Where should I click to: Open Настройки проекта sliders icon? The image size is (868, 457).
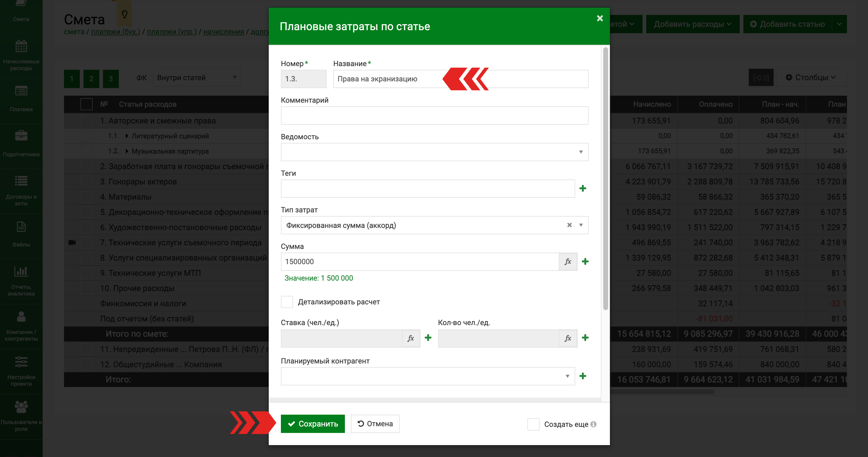pos(21,362)
